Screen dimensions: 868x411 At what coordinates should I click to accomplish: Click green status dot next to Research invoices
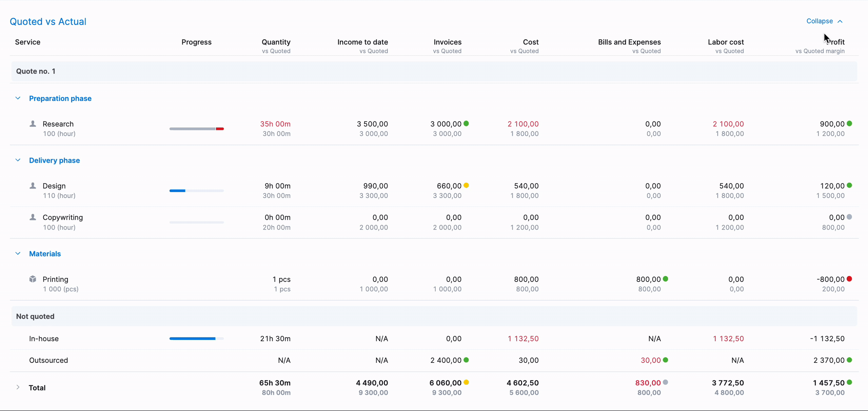pos(466,123)
